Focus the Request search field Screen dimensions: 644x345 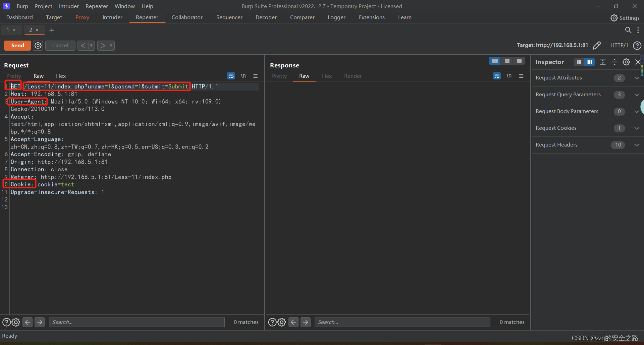click(137, 322)
